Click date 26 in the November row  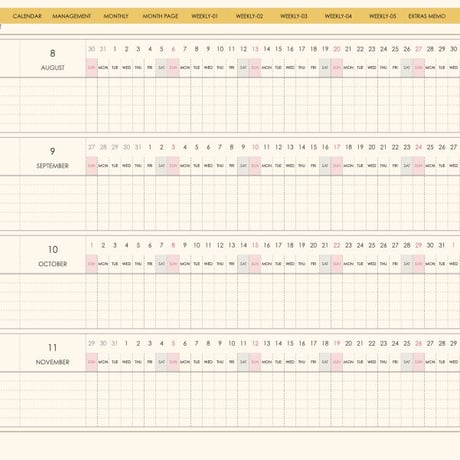click(418, 343)
